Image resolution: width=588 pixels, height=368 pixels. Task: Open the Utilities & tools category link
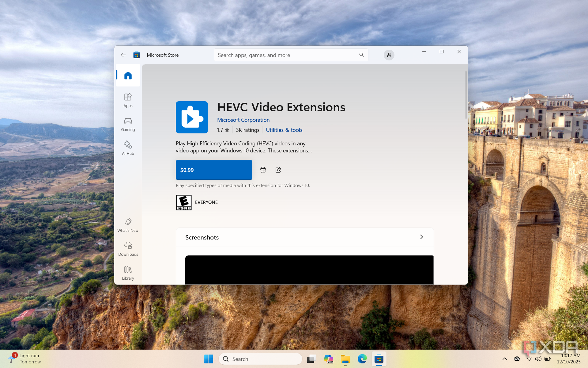(284, 130)
